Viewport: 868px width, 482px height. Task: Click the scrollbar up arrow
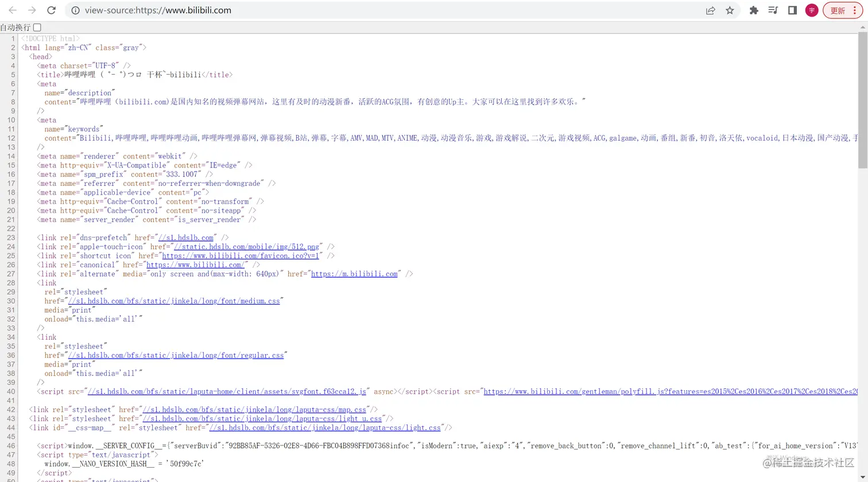click(x=863, y=27)
